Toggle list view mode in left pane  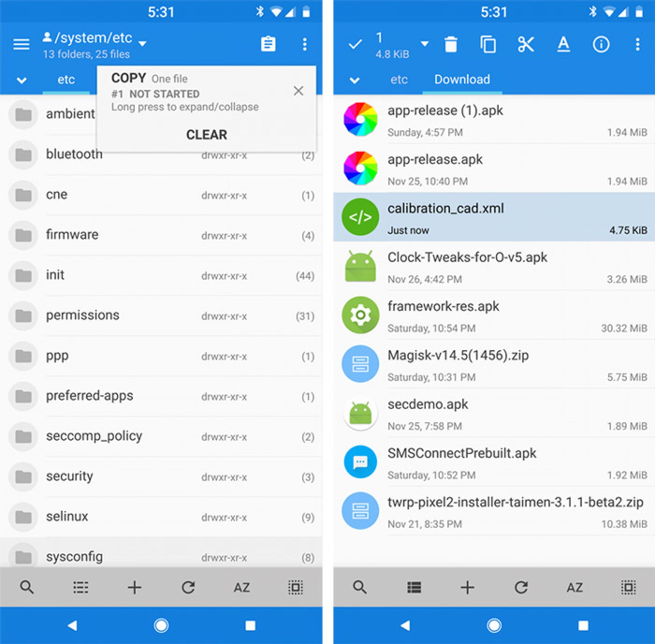(x=81, y=587)
